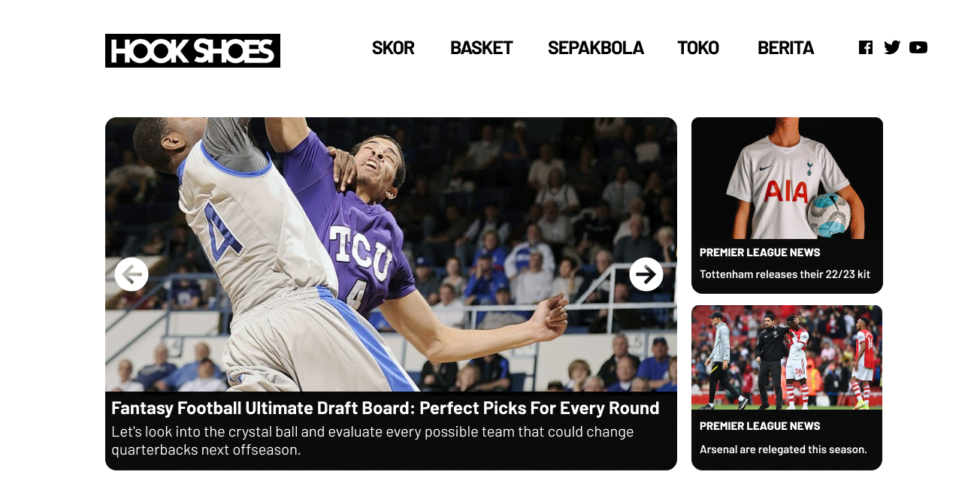The width and height of the screenshot is (980, 490).
Task: Click the Hook Shoes logo
Action: click(x=192, y=50)
